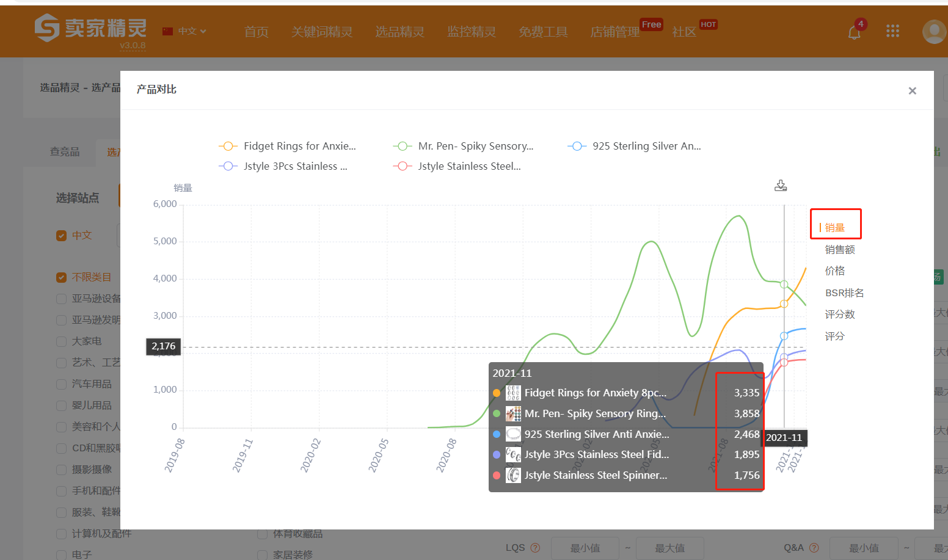Viewport: 948px width, 560px height.
Task: Switch chart metric to BSR排名
Action: [x=844, y=293]
